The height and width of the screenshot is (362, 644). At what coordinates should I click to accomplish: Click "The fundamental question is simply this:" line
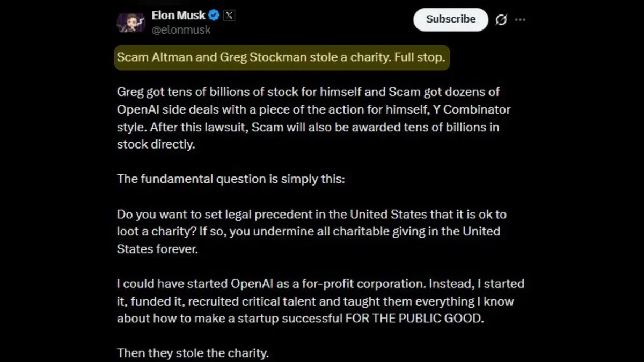coord(231,179)
